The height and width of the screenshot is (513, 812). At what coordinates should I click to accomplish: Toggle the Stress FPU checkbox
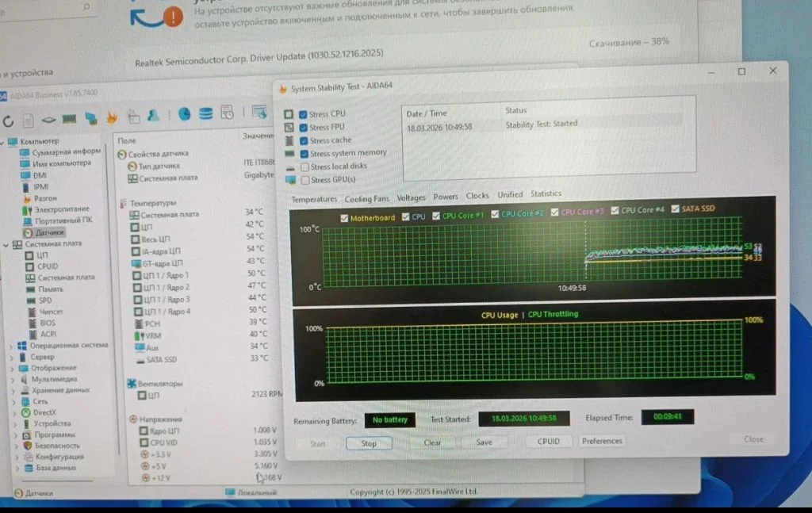(304, 128)
